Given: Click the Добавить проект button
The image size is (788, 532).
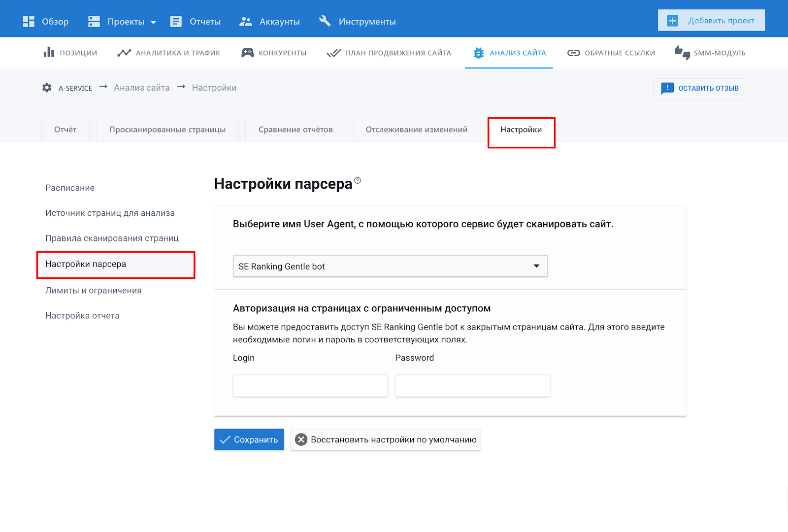Looking at the screenshot, I should pos(711,20).
